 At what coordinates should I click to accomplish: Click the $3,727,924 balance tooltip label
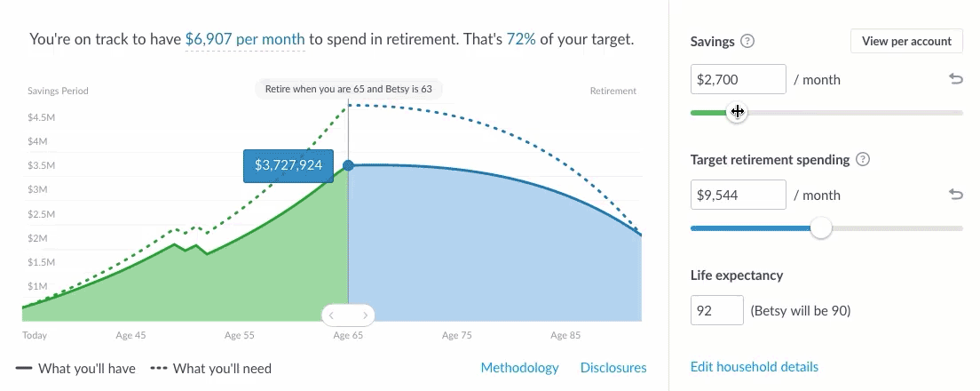[288, 165]
